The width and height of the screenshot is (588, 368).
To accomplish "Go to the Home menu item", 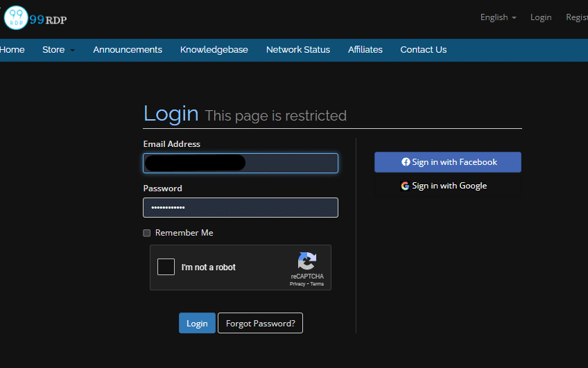I will (12, 50).
